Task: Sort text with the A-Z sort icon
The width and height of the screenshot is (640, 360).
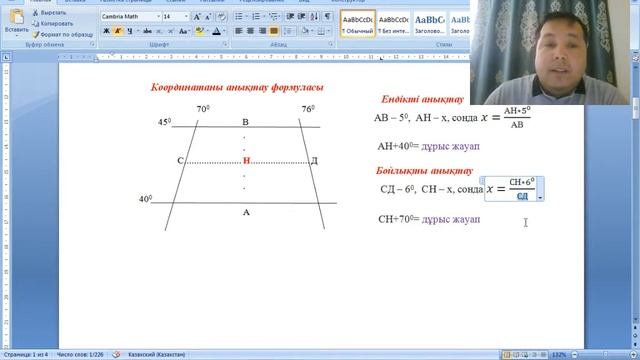Action: click(x=314, y=16)
